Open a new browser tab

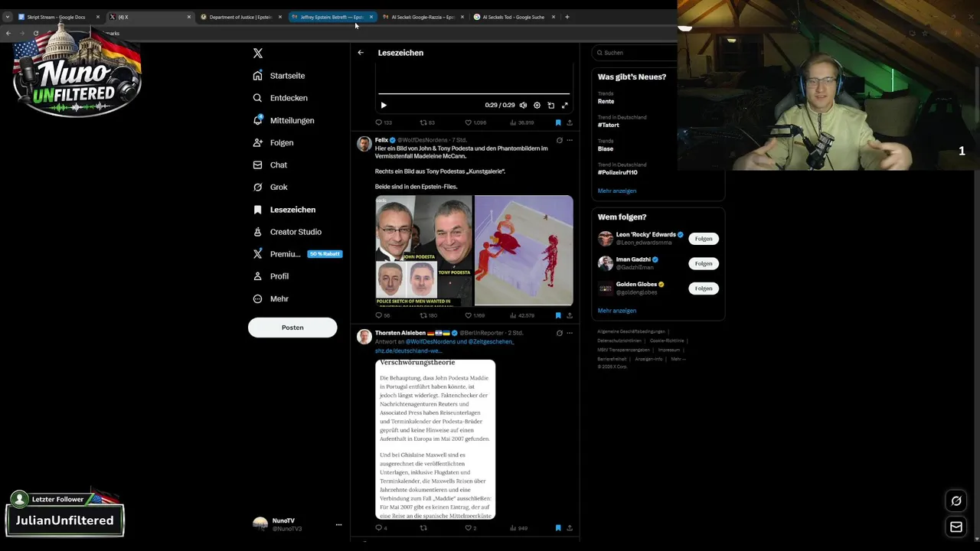point(567,17)
